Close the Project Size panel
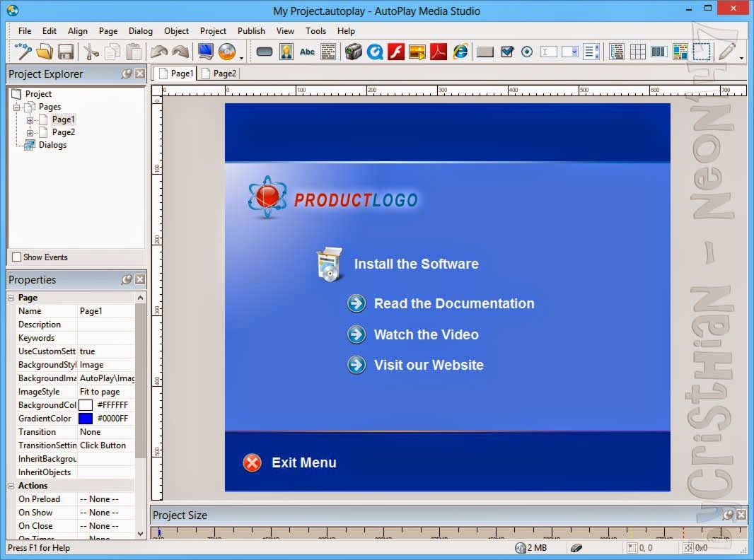754x560 pixels. [x=741, y=515]
